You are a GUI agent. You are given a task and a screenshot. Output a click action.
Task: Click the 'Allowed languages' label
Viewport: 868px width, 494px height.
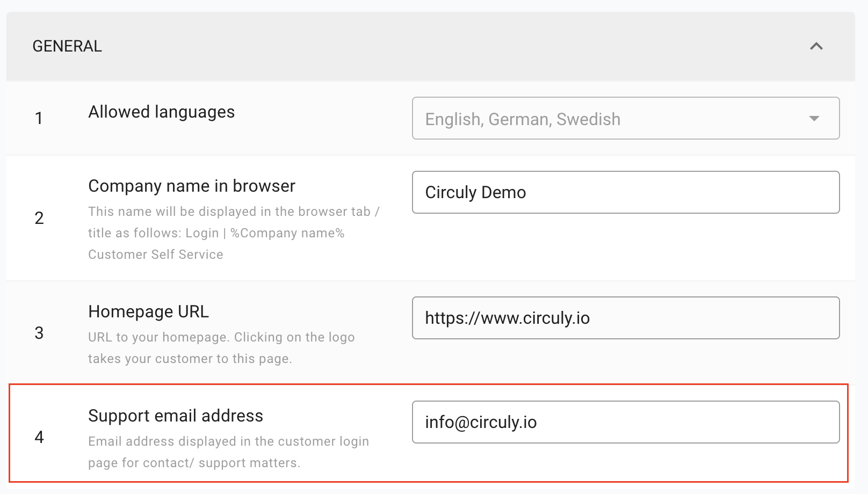click(x=162, y=112)
